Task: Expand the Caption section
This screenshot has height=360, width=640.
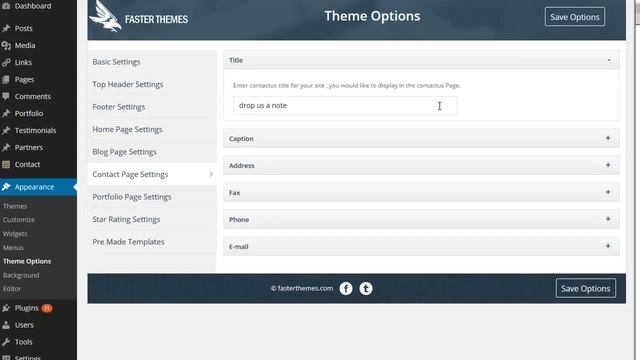Action: [x=608, y=138]
